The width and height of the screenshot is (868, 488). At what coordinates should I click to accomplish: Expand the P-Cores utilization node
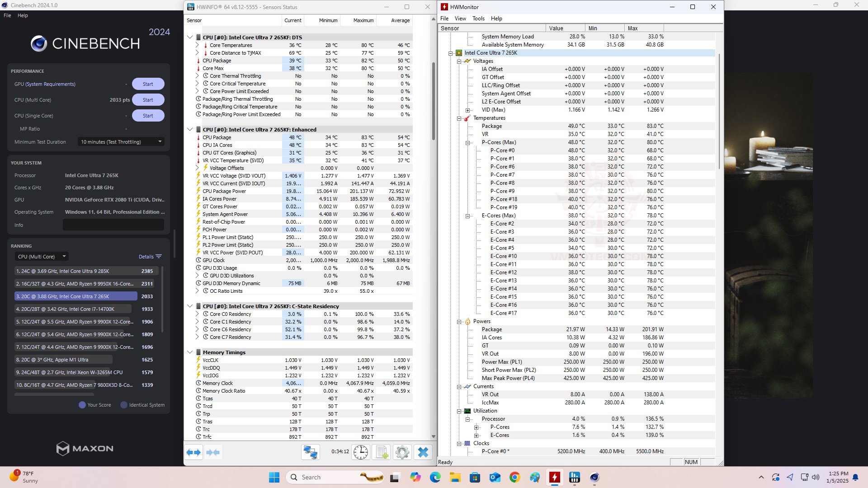click(x=476, y=427)
